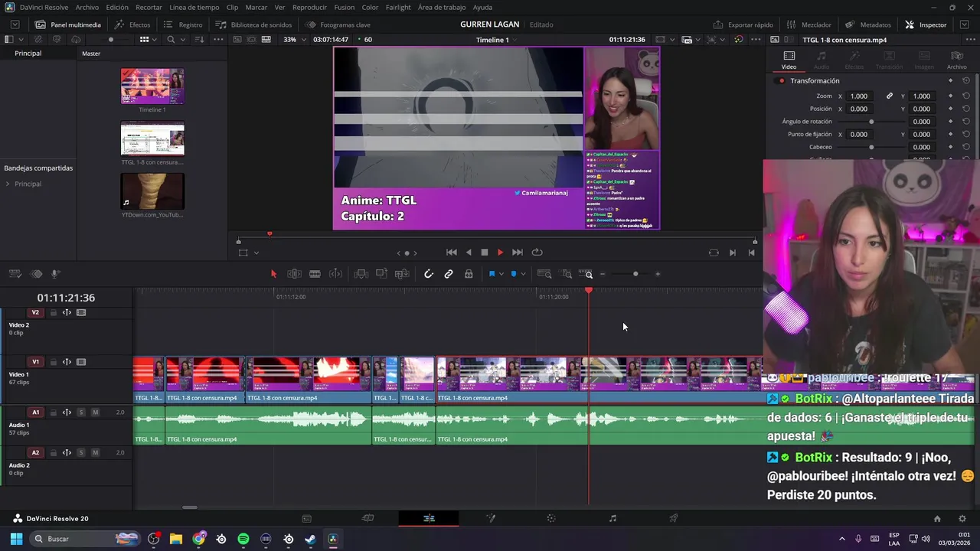Jump to last frame button
The height and width of the screenshot is (551, 980).
(x=518, y=253)
